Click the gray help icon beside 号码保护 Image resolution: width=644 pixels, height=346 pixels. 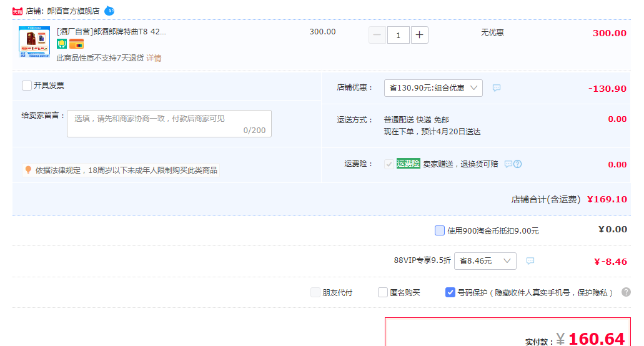pyautogui.click(x=626, y=292)
